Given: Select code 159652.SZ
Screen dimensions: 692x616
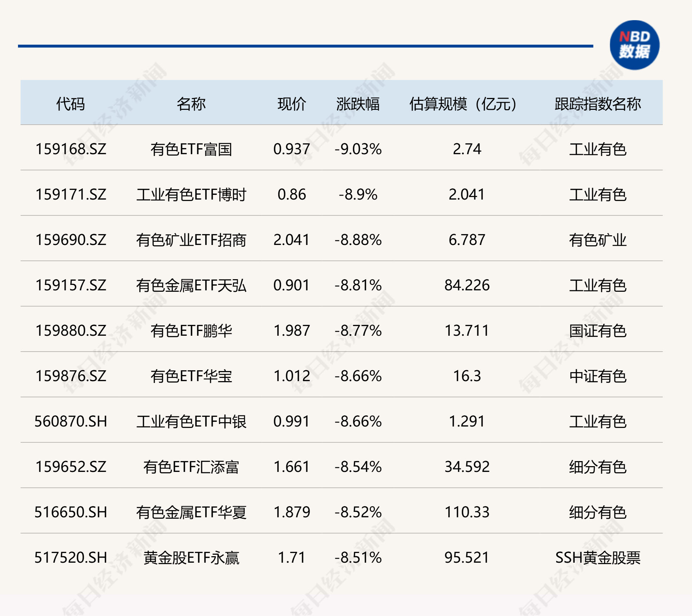Looking at the screenshot, I should coord(71,467).
